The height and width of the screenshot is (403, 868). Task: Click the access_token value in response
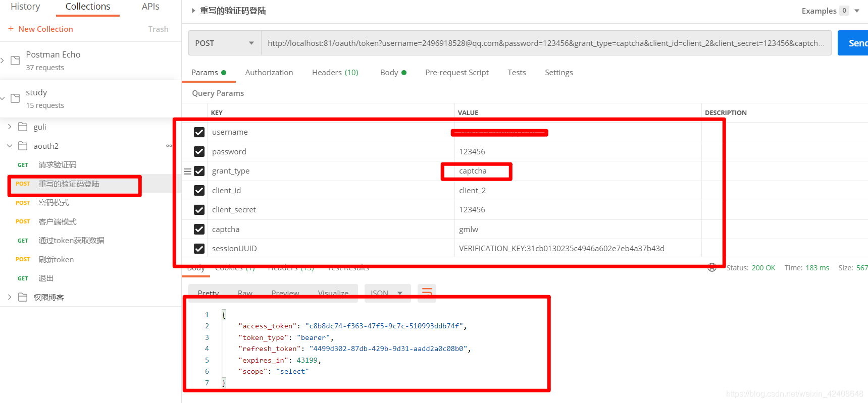384,326
